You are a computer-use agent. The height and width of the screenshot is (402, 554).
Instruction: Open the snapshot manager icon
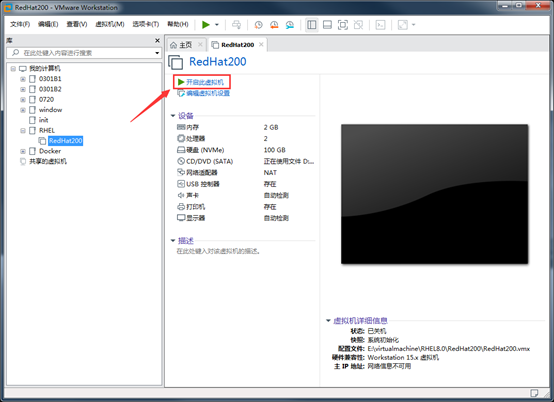(x=290, y=25)
